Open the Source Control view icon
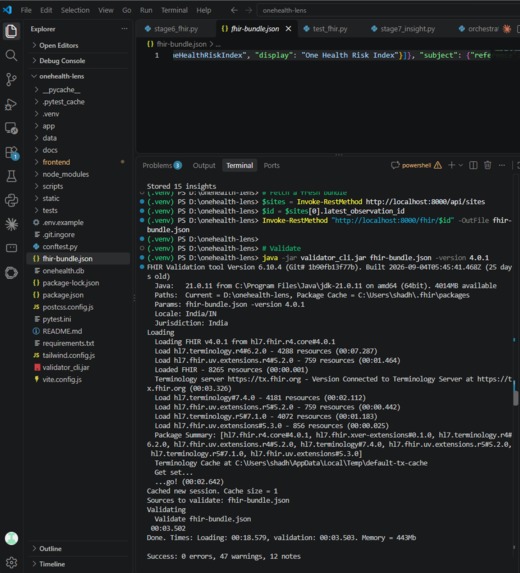Image resolution: width=520 pixels, height=573 pixels. [11, 80]
